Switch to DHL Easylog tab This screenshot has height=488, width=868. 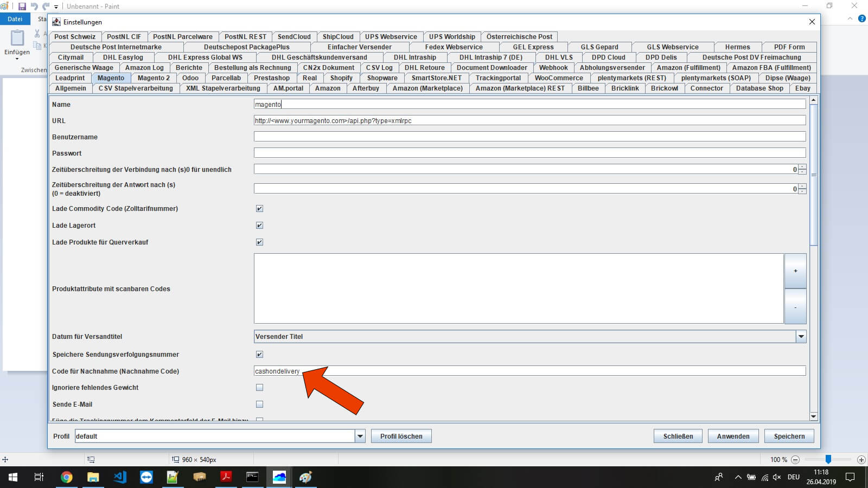click(x=123, y=57)
